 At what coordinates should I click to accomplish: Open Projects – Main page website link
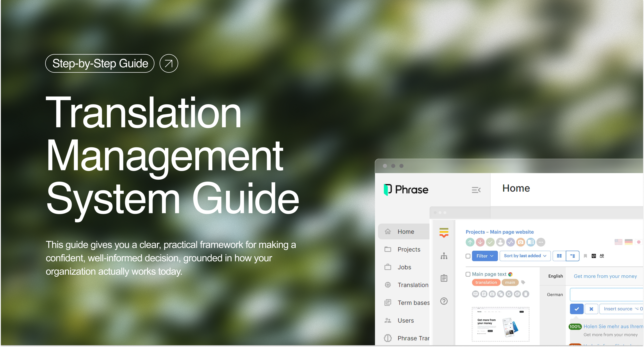click(x=500, y=232)
